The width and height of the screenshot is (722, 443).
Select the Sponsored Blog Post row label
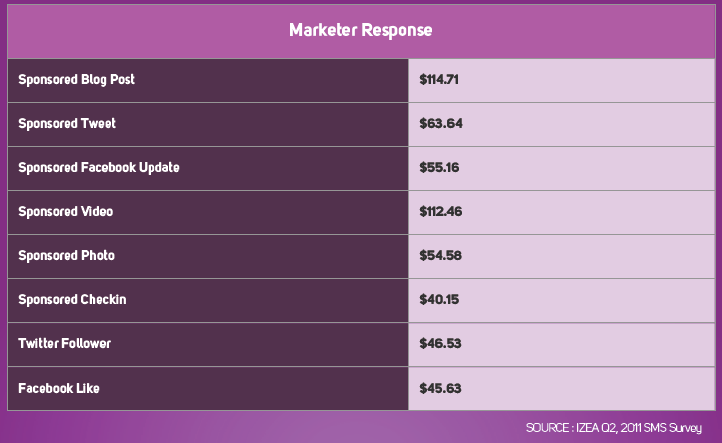point(76,79)
